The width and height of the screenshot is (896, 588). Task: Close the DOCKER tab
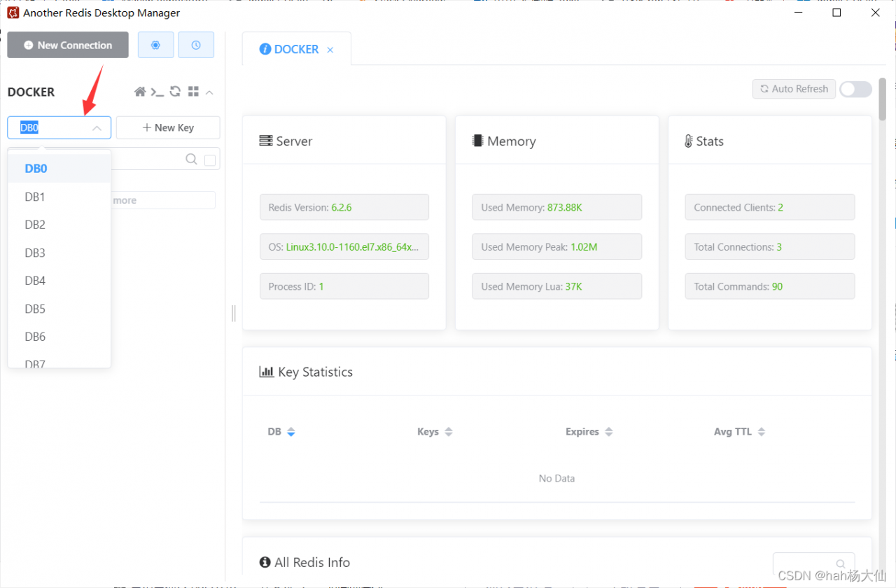(330, 50)
